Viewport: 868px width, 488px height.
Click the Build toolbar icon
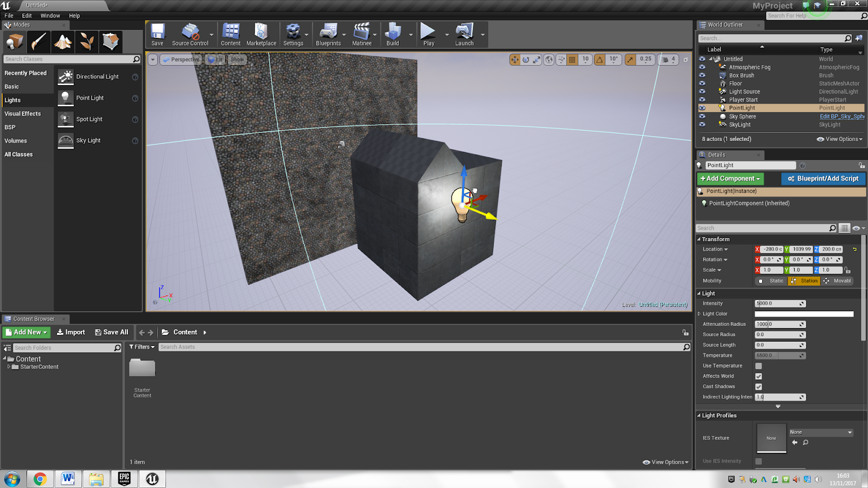coord(393,35)
